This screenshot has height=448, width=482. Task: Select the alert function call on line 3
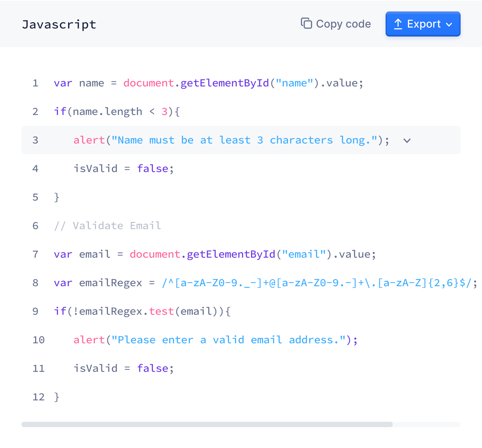[x=89, y=140]
